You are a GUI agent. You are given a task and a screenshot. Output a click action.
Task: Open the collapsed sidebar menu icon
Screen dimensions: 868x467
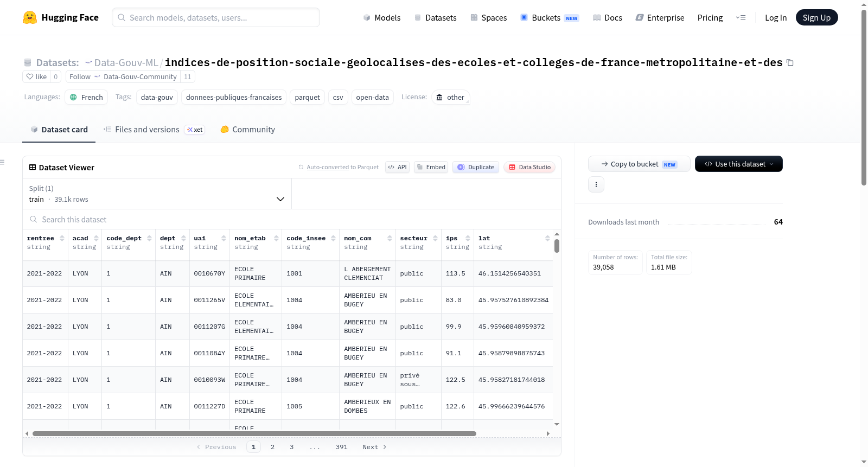tap(2, 162)
